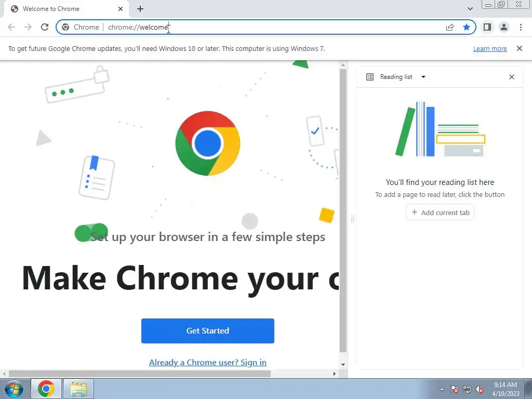
Task: Click the Get Started button
Action: 208,331
